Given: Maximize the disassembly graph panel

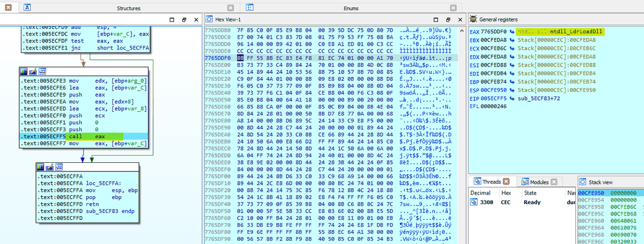Looking at the screenshot, I should point(172,19).
